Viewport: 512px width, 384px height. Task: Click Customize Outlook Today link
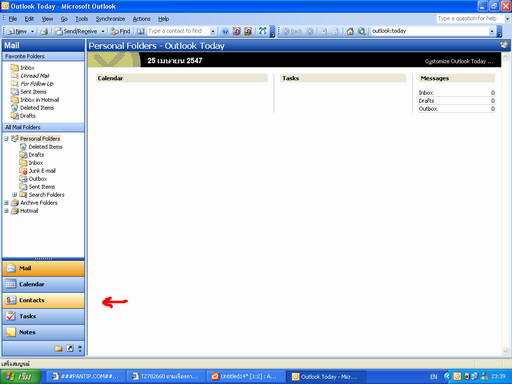[459, 61]
